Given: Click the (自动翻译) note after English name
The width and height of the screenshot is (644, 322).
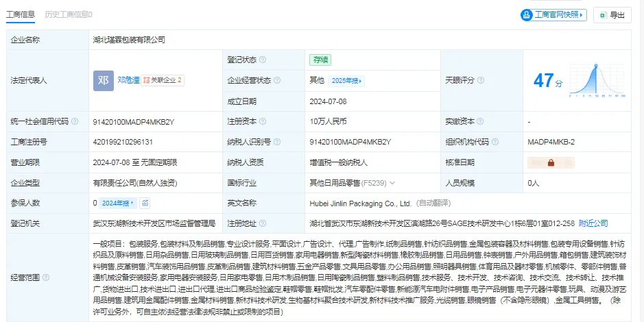Looking at the screenshot, I should (433, 203).
